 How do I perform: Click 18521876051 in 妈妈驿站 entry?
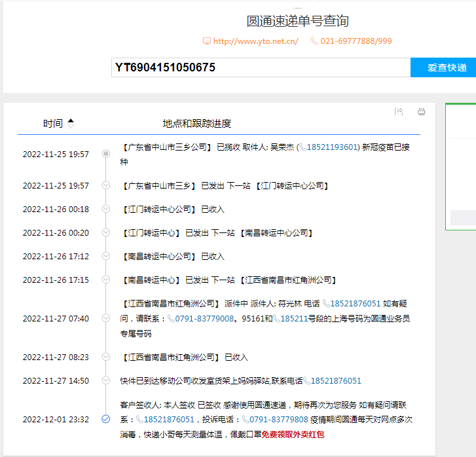[336, 381]
